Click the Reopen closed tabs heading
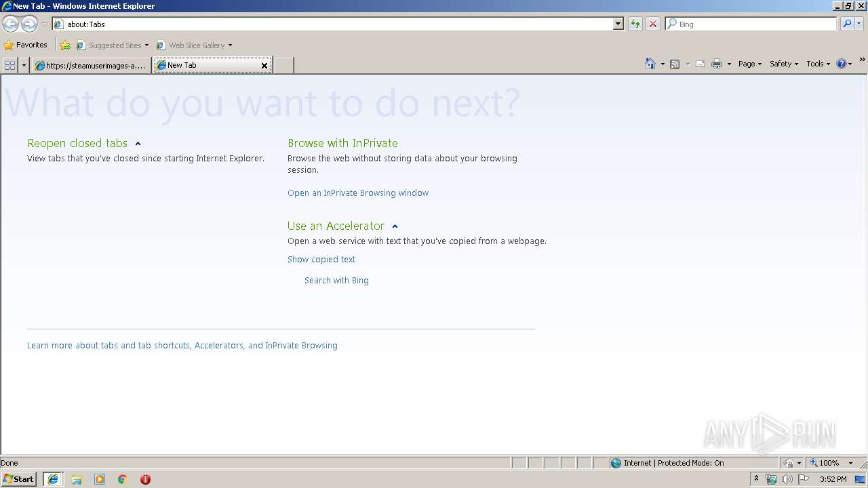 pyautogui.click(x=77, y=143)
